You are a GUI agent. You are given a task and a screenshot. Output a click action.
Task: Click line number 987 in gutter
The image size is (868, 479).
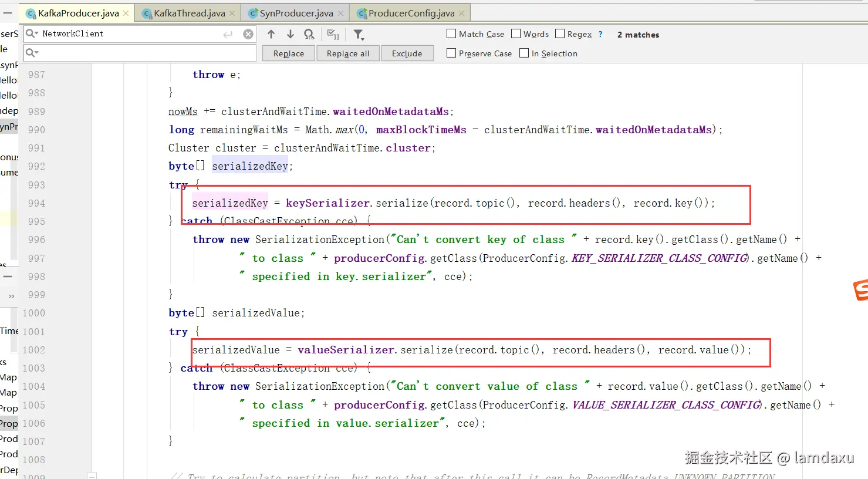pyautogui.click(x=36, y=75)
